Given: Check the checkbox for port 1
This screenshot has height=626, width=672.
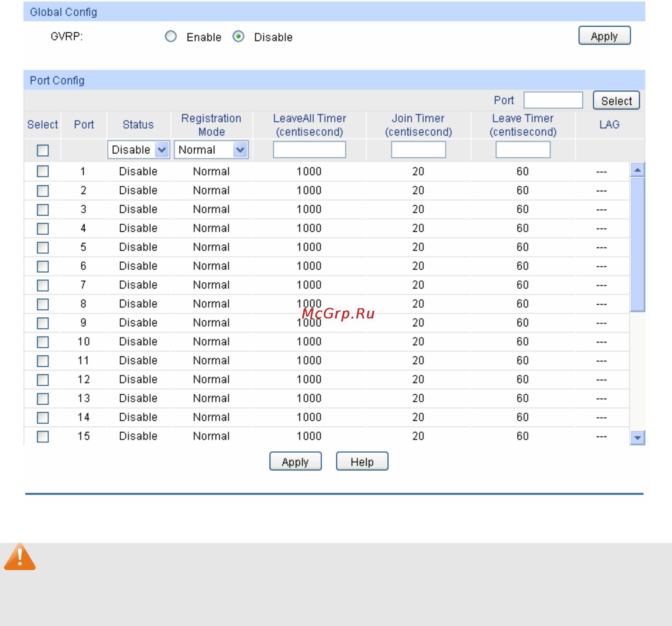Looking at the screenshot, I should 43,171.
